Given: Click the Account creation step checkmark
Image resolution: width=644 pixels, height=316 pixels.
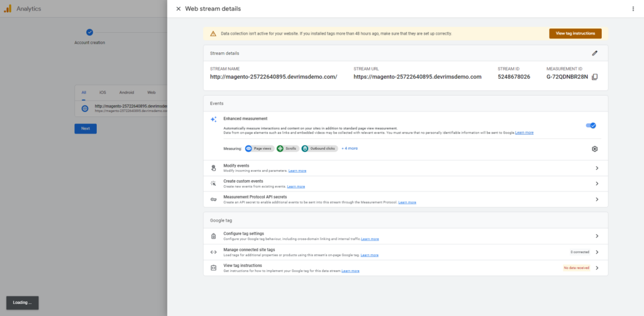Looking at the screenshot, I should click(x=89, y=32).
